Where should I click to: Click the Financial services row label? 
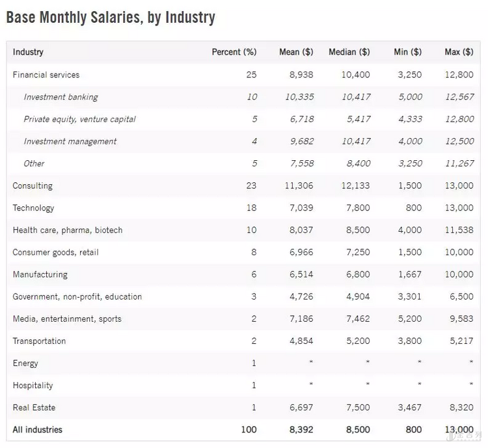pos(46,75)
